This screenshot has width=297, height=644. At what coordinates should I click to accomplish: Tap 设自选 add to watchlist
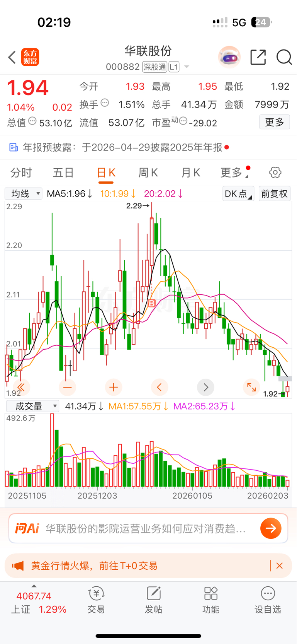[x=268, y=600]
